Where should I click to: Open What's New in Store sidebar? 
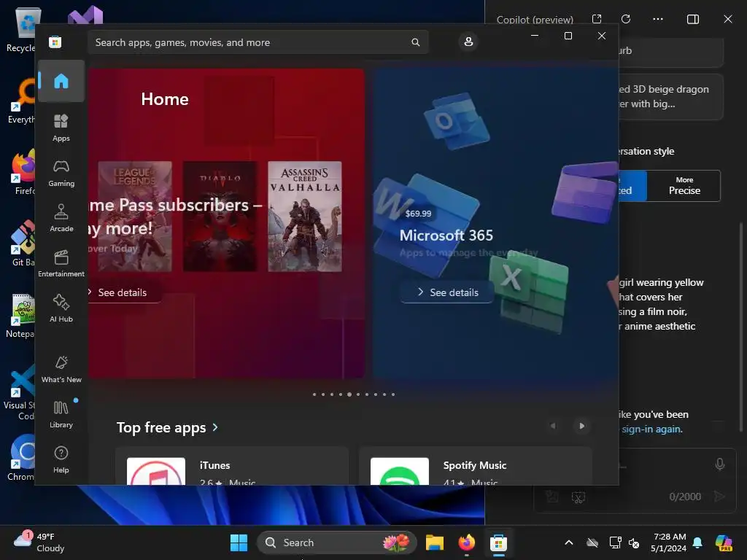point(61,370)
